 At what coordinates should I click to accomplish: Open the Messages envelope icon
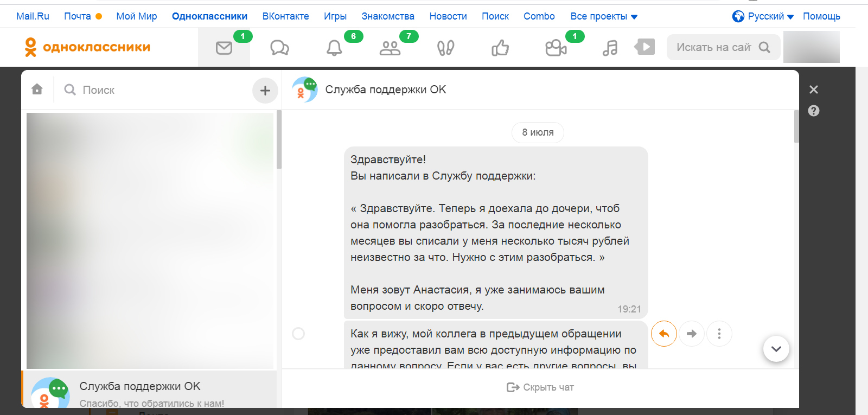point(224,48)
